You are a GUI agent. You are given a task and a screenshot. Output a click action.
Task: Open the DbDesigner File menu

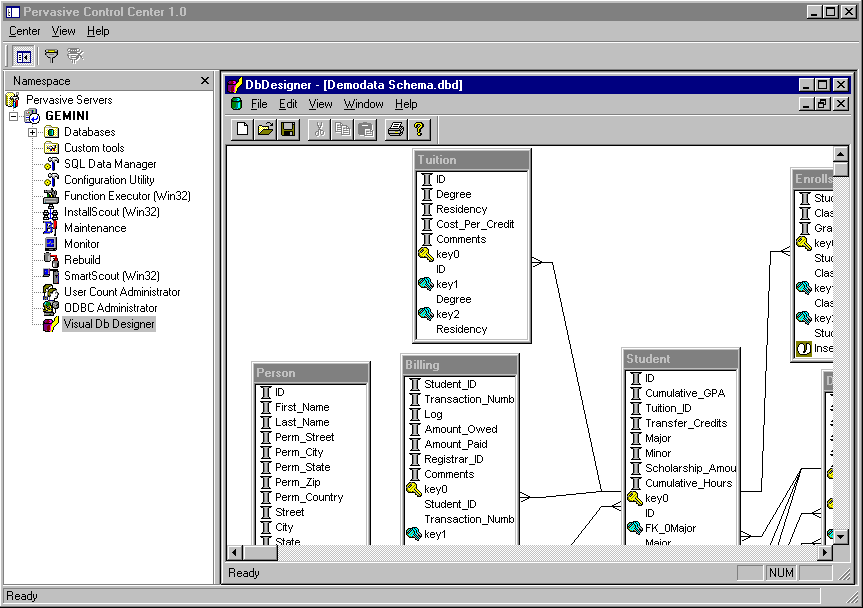259,104
